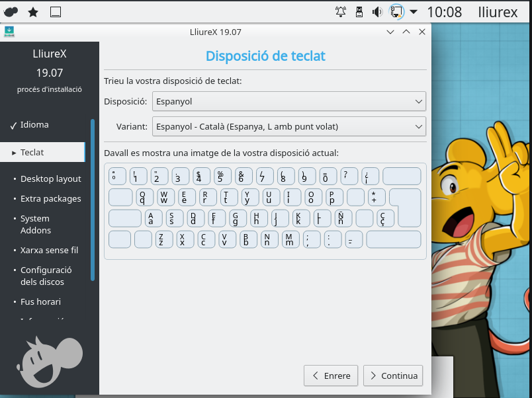This screenshot has width=532, height=398.
Task: Go to Desktop layout step
Action: coord(50,179)
